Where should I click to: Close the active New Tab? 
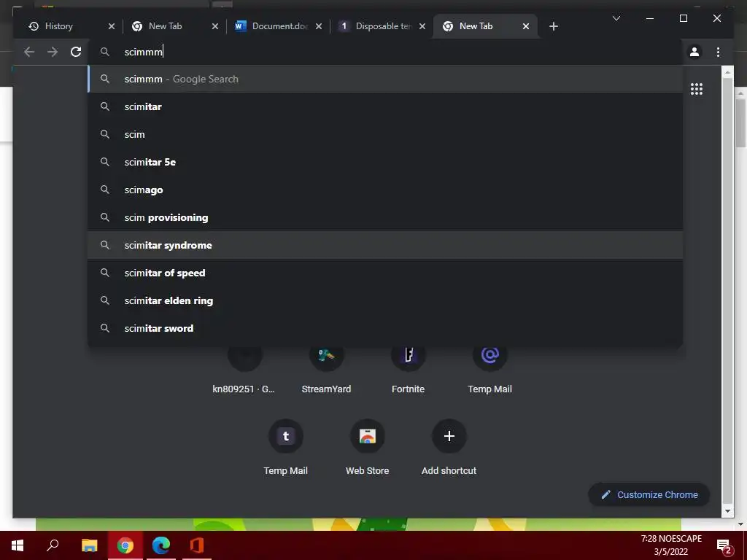(526, 26)
